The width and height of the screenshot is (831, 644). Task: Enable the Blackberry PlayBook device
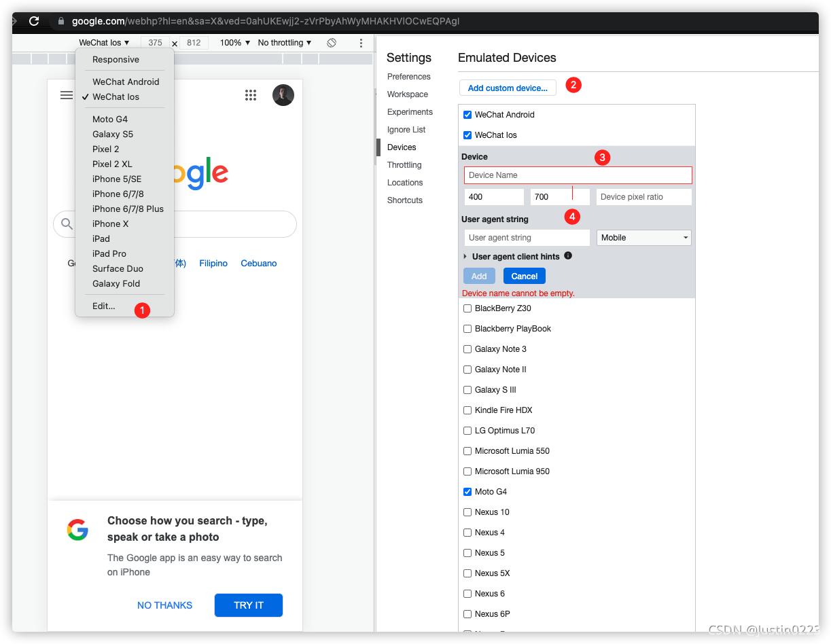467,329
